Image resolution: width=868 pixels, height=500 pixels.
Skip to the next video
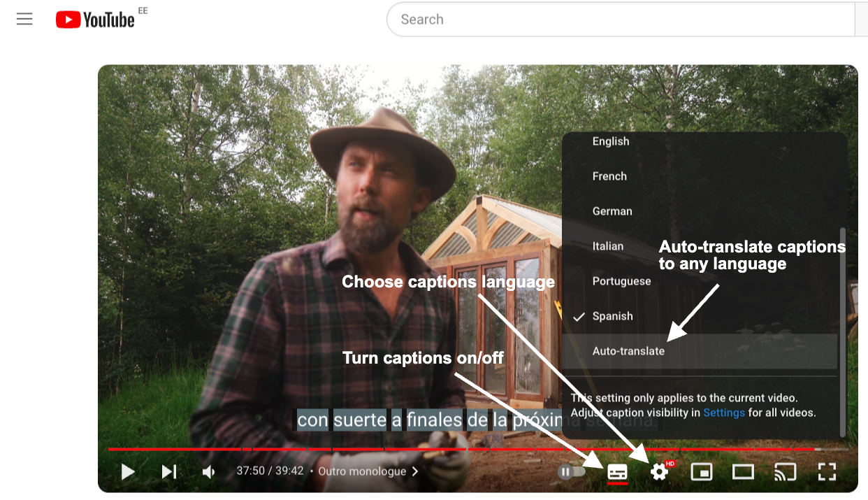click(x=169, y=472)
